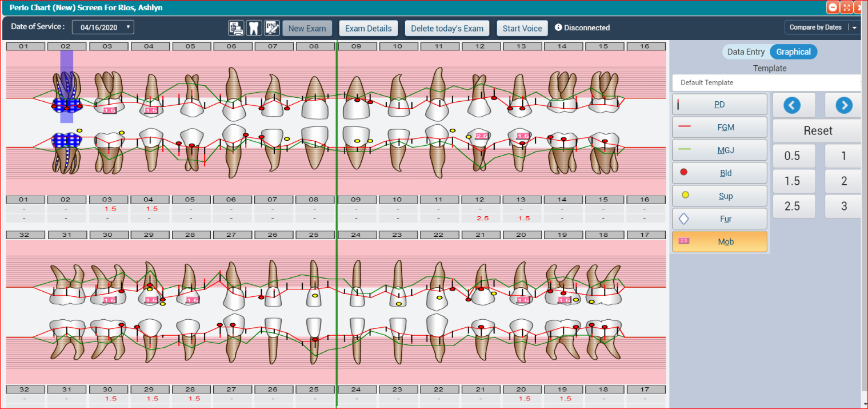The height and width of the screenshot is (409, 868).
Task: Open the tooth chart icon button
Action: tap(254, 28)
